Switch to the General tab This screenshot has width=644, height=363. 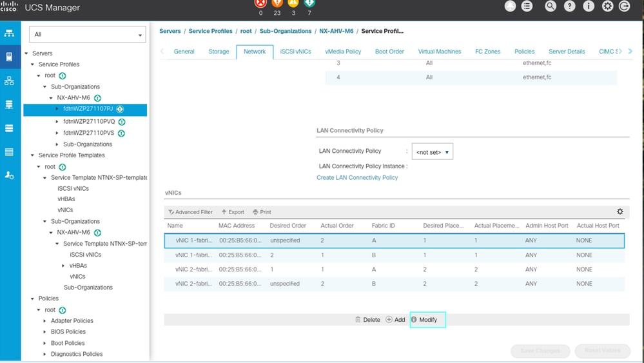coord(184,52)
